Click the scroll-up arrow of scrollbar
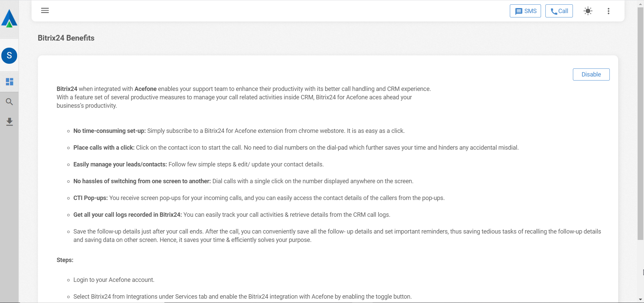The height and width of the screenshot is (303, 644). [640, 3]
